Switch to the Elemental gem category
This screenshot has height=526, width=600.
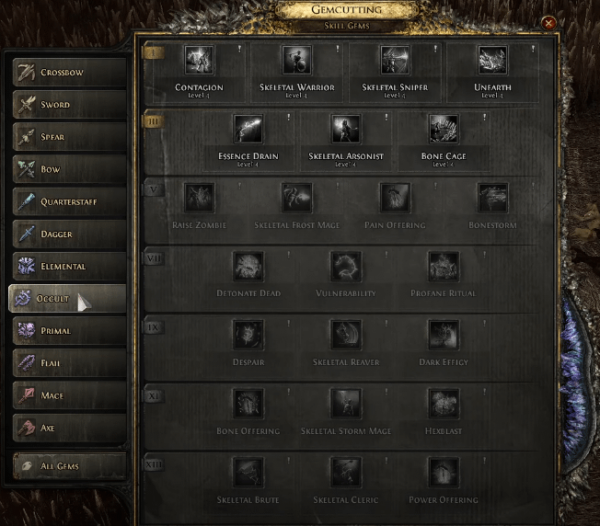click(69, 266)
